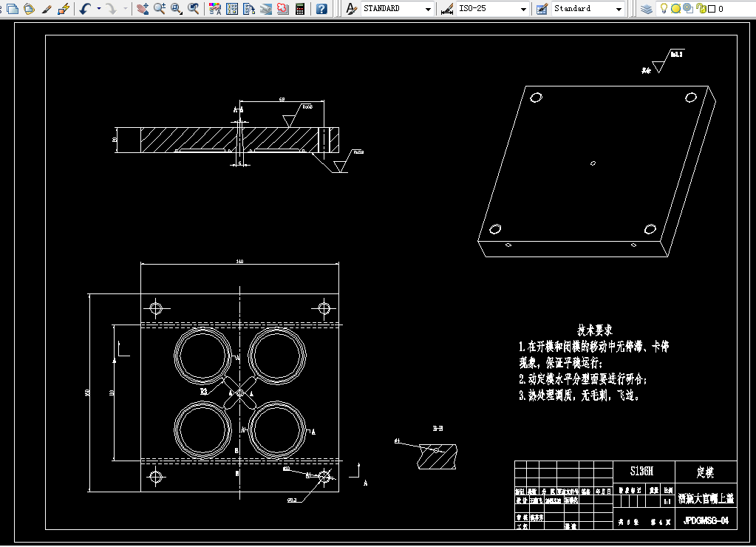
Task: Click the S136H material title block cell
Action: [x=644, y=472]
